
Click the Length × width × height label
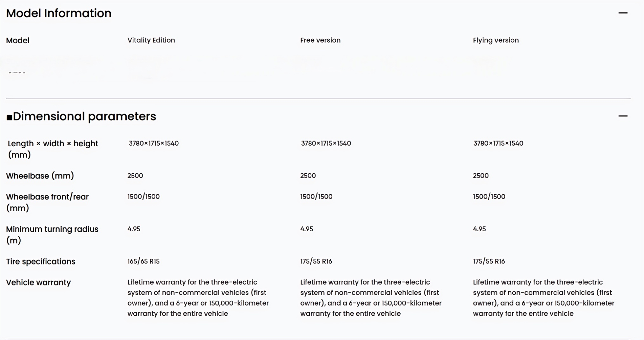53,149
